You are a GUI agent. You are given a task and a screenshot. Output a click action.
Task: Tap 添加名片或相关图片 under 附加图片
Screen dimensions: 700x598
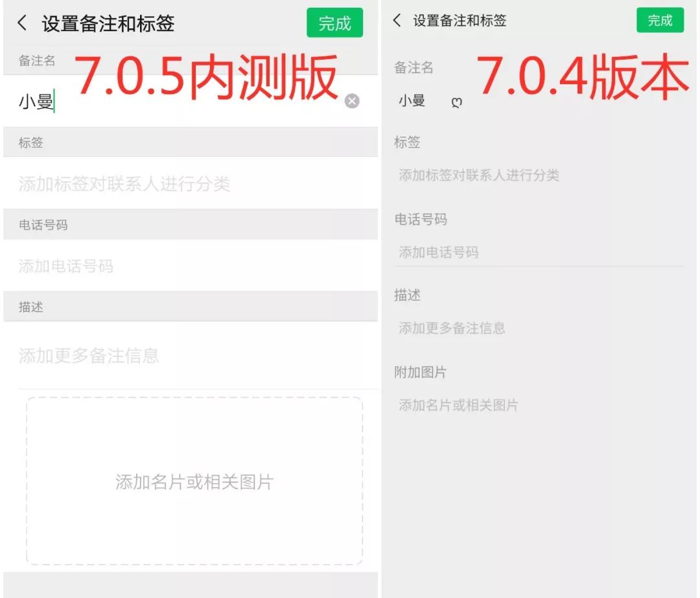pos(458,405)
